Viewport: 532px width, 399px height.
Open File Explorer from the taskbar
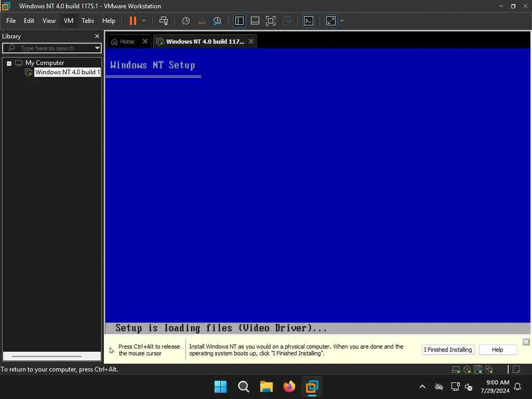point(267,387)
